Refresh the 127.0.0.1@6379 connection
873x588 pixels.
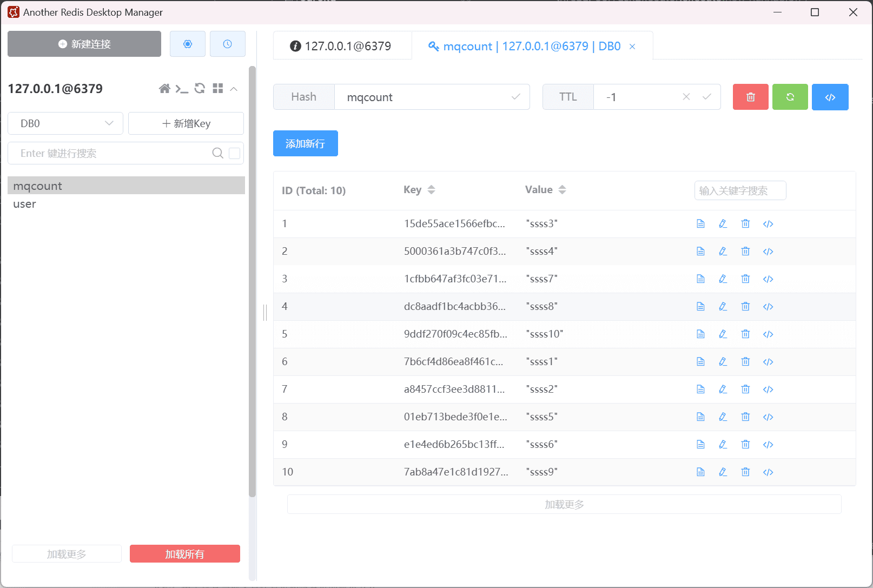(x=200, y=88)
